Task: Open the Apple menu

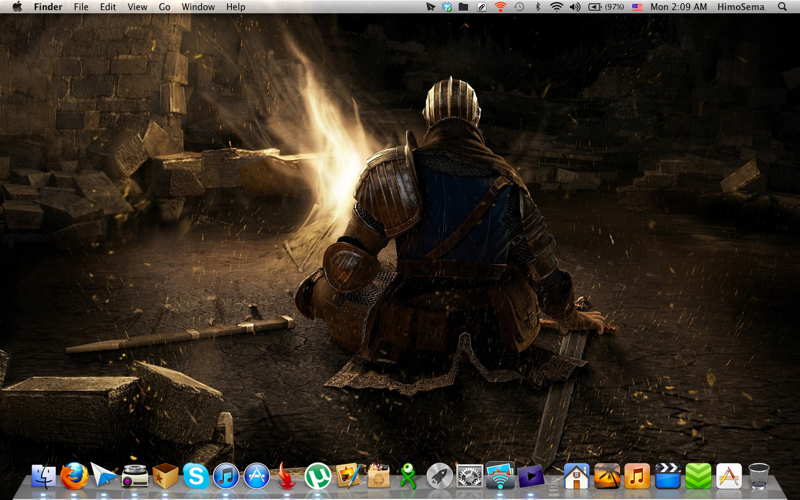Action: tap(17, 7)
